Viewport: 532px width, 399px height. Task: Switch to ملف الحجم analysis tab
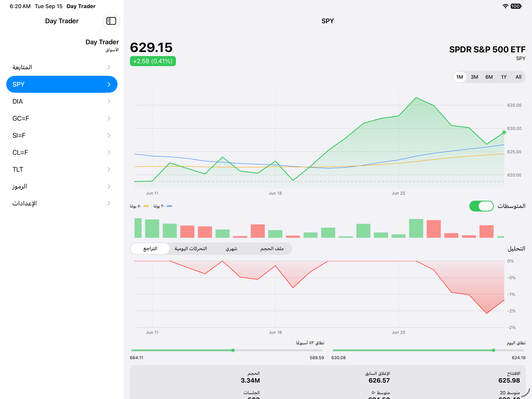tap(272, 248)
